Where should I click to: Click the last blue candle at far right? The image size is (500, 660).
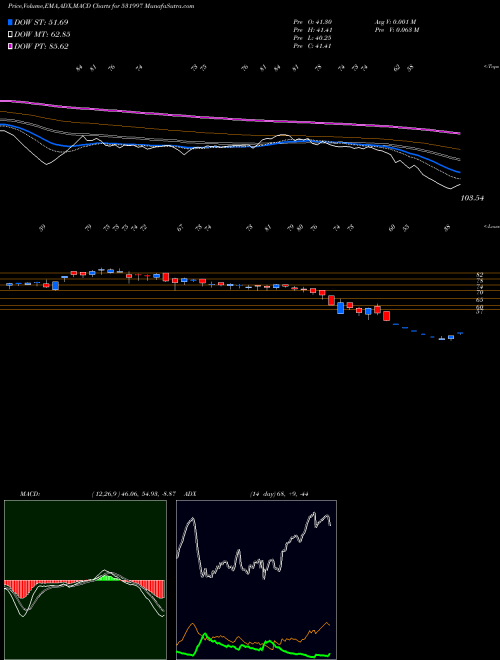pos(460,333)
